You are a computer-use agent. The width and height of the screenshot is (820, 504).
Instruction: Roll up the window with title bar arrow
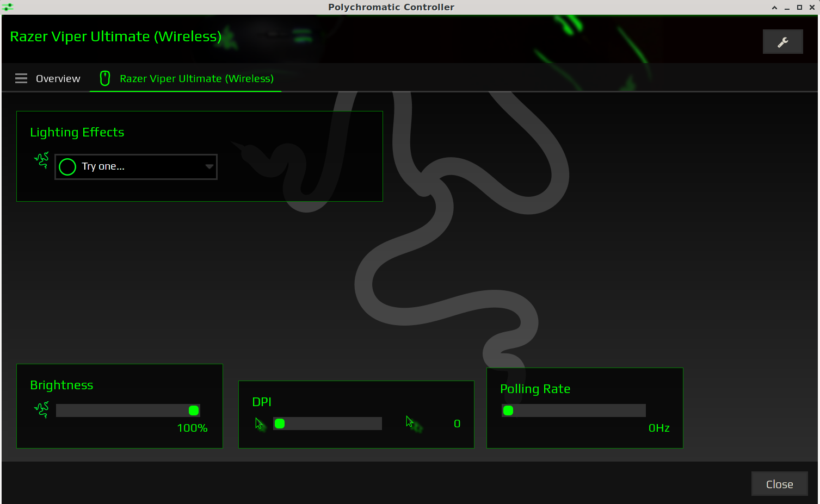774,7
